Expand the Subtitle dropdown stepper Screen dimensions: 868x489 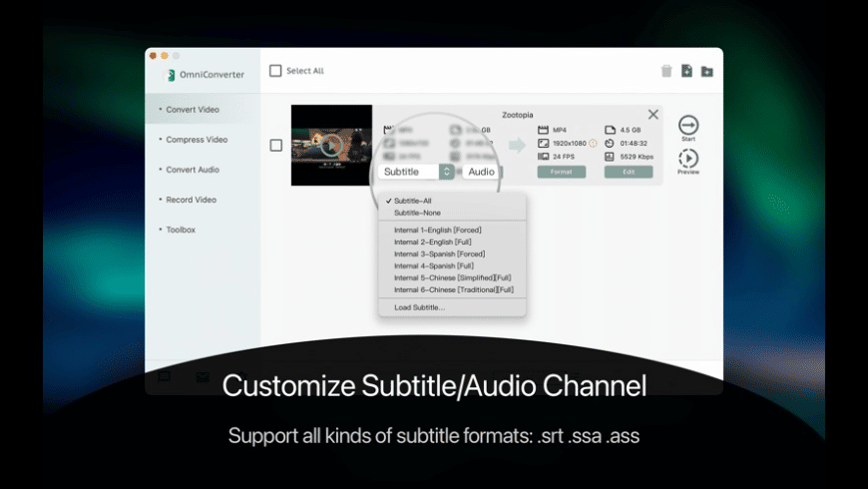pyautogui.click(x=447, y=172)
